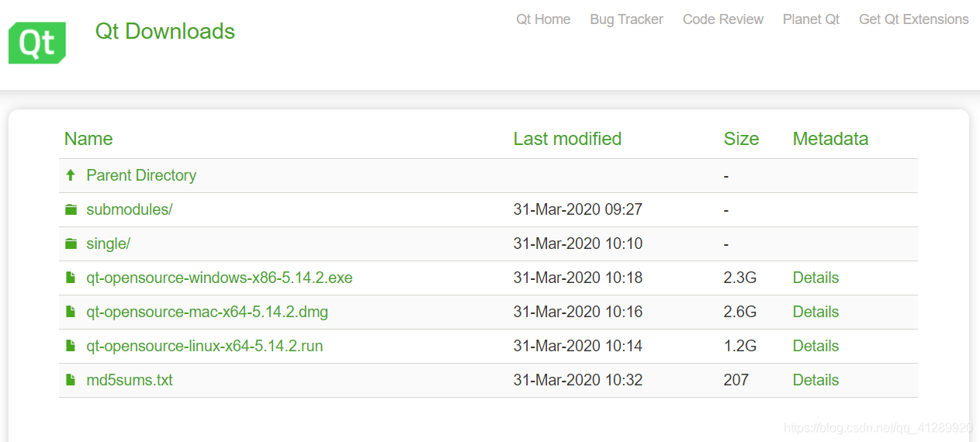980x442 pixels.
Task: Click the date 31-Mar-2020 09:27
Action: click(x=578, y=209)
